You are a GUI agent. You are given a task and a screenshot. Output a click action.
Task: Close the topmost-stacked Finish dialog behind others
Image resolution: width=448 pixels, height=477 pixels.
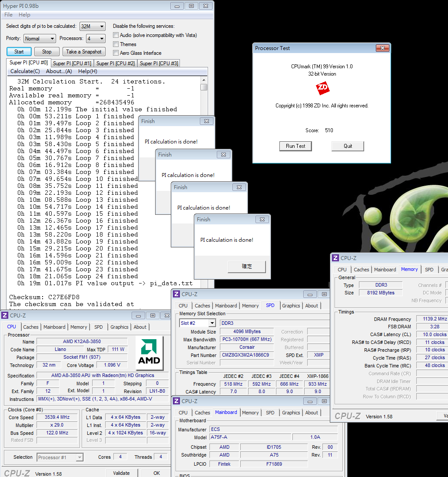tap(207, 121)
